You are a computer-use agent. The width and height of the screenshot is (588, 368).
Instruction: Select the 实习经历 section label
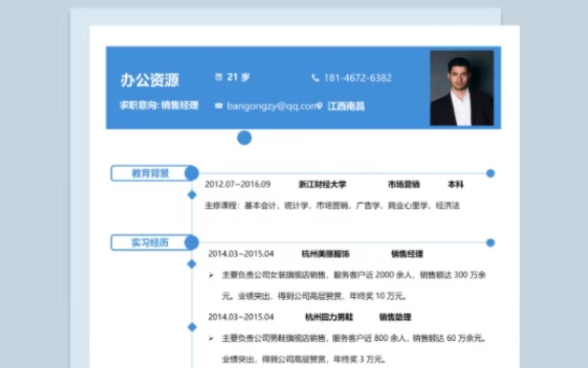150,243
